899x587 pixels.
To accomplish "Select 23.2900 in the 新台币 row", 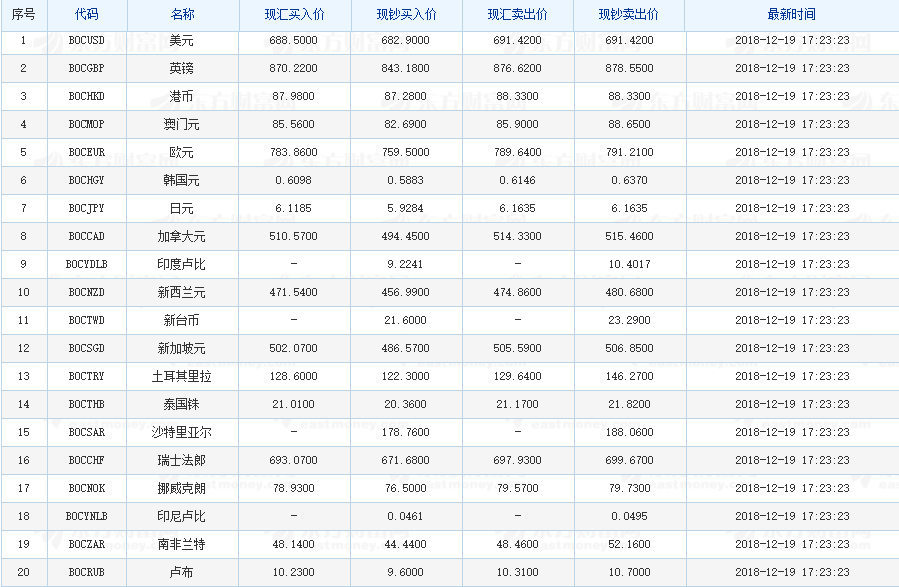I will 630,321.
